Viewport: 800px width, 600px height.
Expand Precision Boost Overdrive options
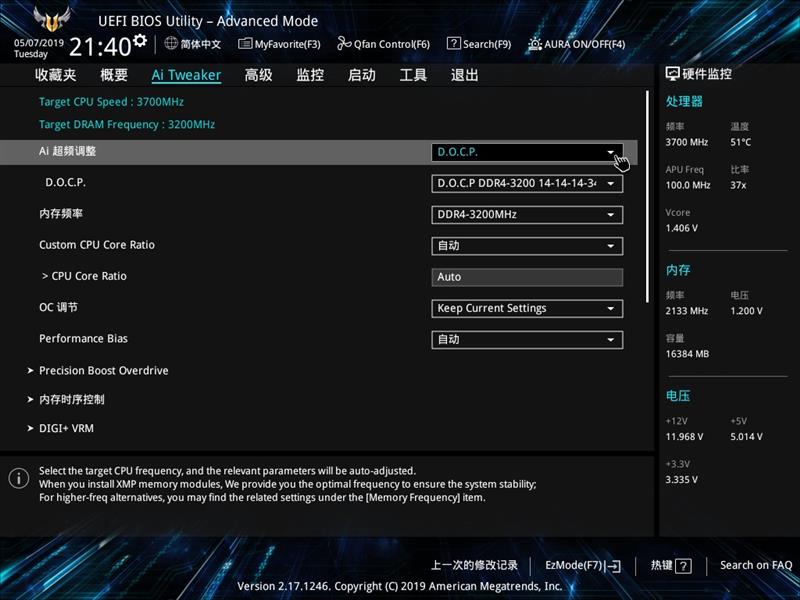104,370
